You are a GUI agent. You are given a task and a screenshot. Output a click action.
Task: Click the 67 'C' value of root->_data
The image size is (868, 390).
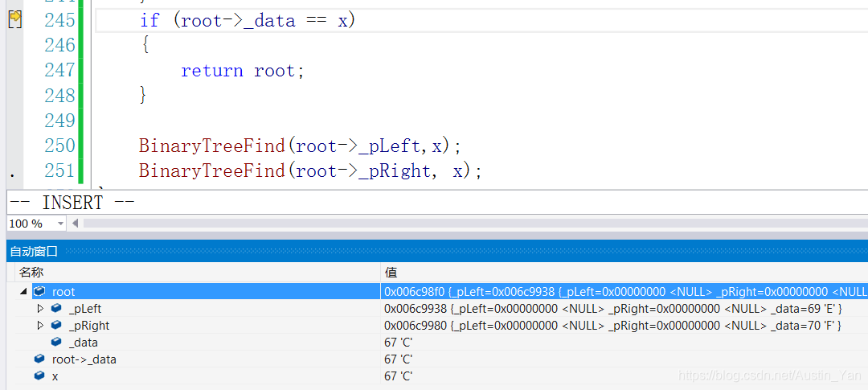click(399, 359)
